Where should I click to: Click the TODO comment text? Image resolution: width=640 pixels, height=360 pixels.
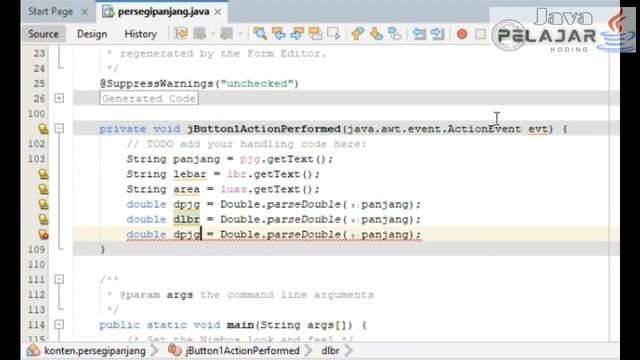point(247,144)
